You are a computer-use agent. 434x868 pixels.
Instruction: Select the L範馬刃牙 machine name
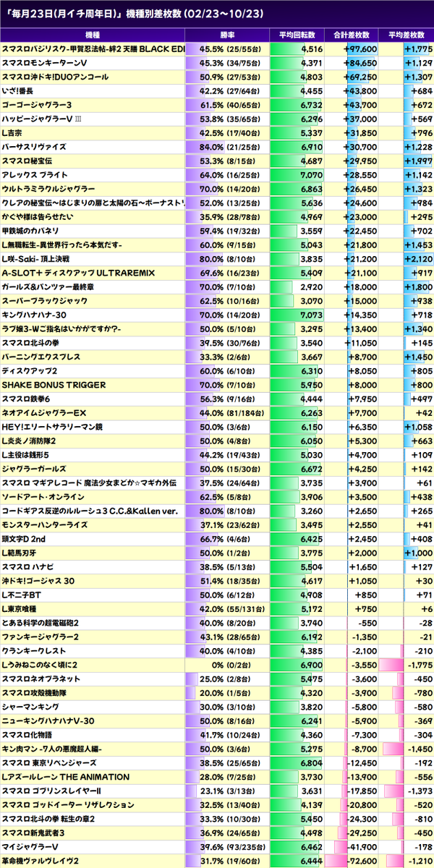click(21, 553)
